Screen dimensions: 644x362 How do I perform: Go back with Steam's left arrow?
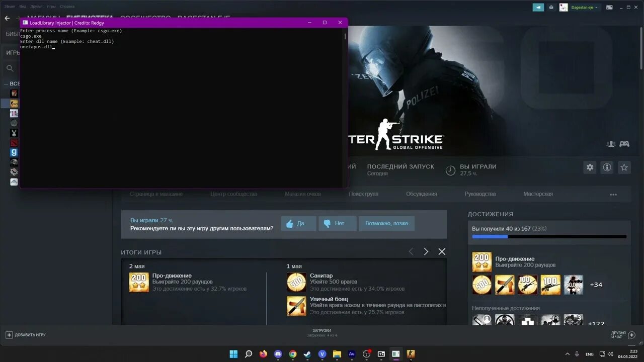pos(7,18)
